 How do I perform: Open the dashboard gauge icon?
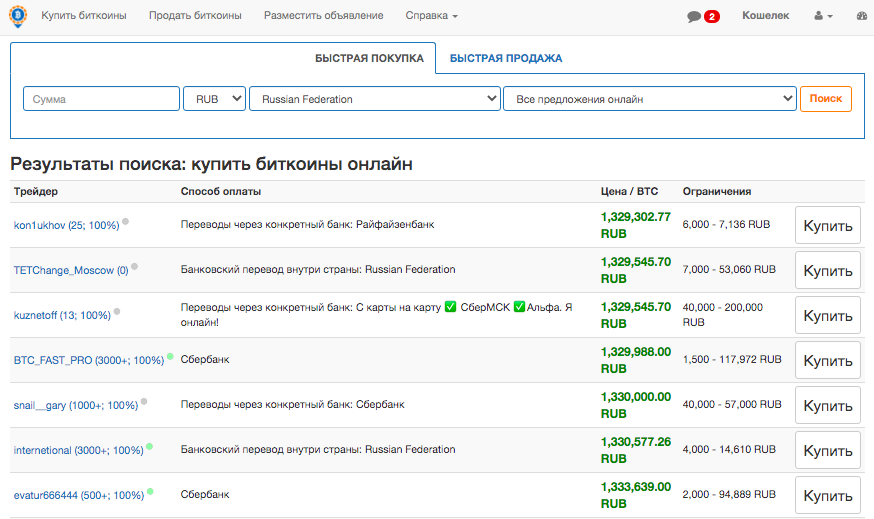tap(864, 17)
